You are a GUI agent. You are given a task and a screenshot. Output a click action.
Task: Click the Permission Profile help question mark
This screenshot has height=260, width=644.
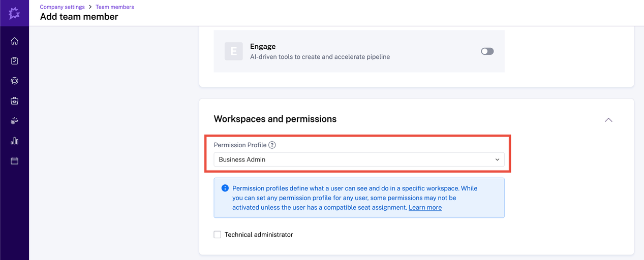click(x=272, y=145)
